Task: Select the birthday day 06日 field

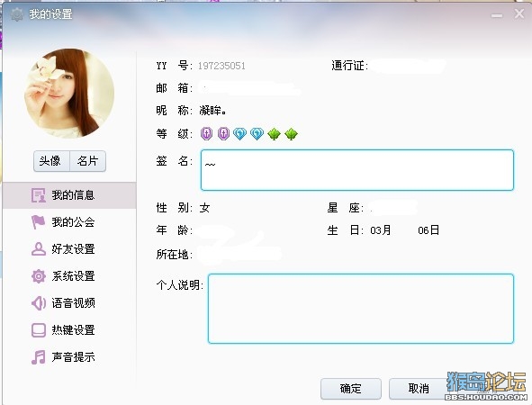Action: pyautogui.click(x=428, y=230)
